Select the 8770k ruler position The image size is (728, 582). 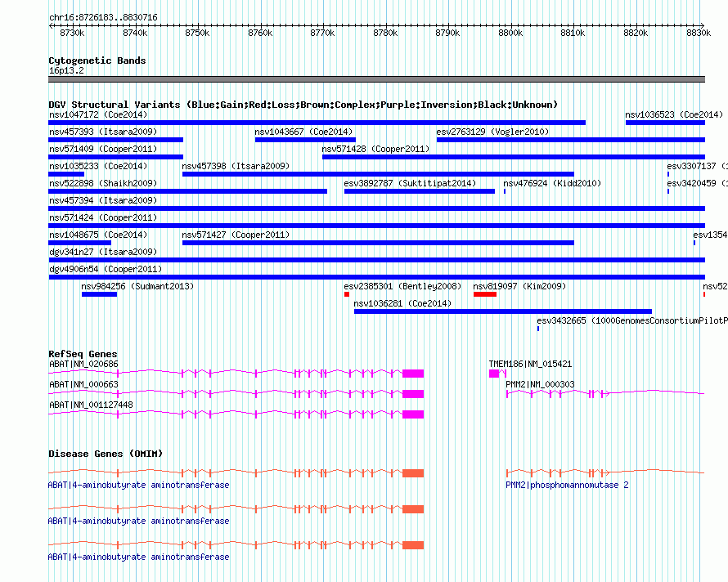[322, 33]
